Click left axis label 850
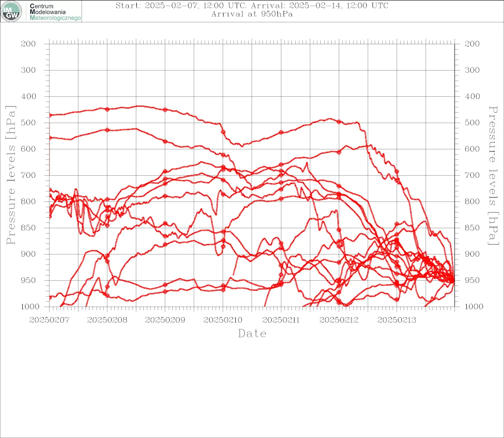The width and height of the screenshot is (504, 438). 28,228
